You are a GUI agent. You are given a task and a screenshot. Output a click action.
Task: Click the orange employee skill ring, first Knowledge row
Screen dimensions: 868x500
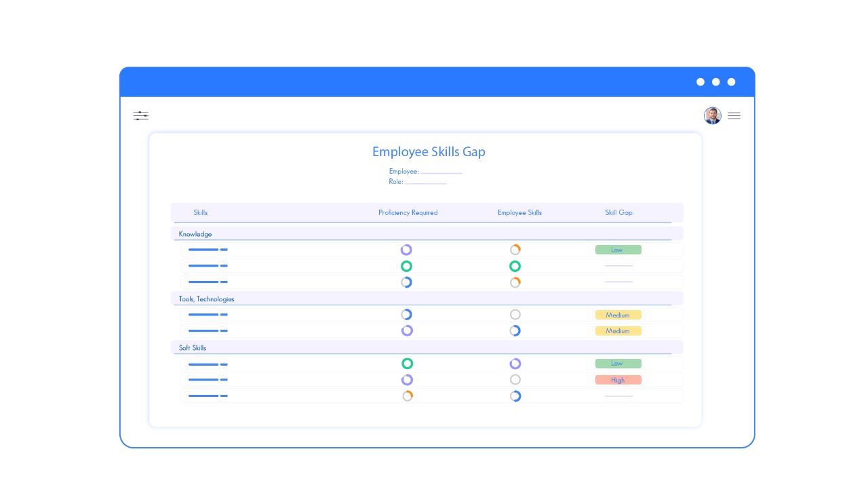pyautogui.click(x=515, y=250)
